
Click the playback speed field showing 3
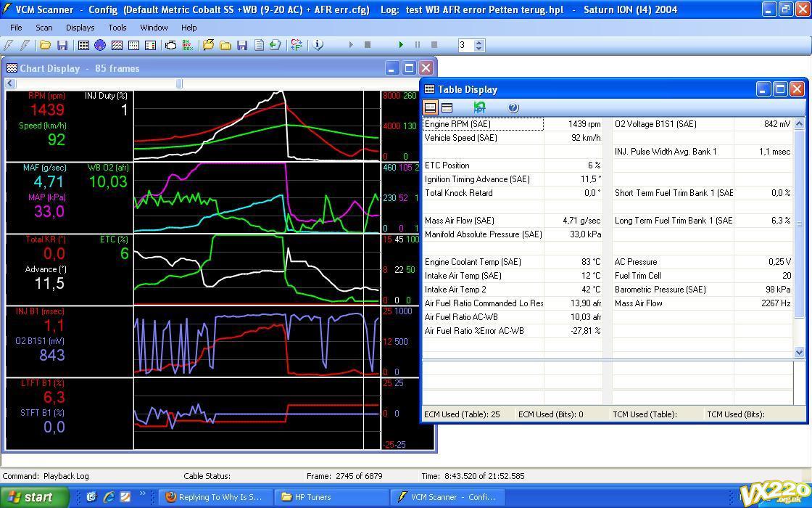[466, 46]
